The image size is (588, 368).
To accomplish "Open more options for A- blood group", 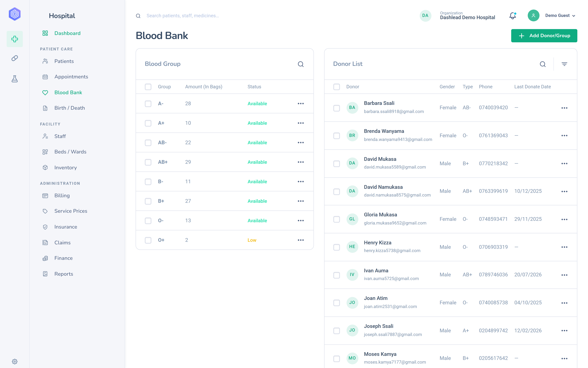I will click(x=301, y=103).
